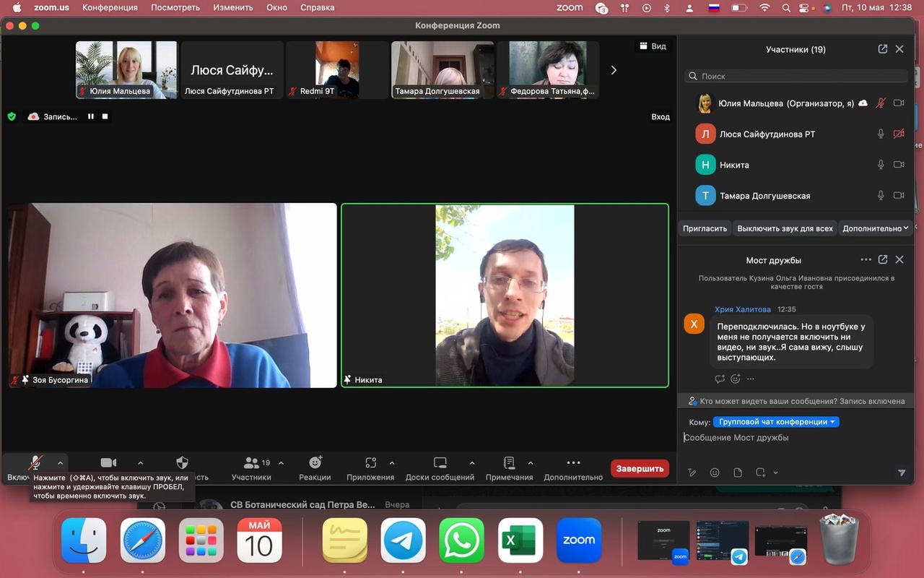Open Приложения apps icon
Screen dimensions: 924x578
370,463
